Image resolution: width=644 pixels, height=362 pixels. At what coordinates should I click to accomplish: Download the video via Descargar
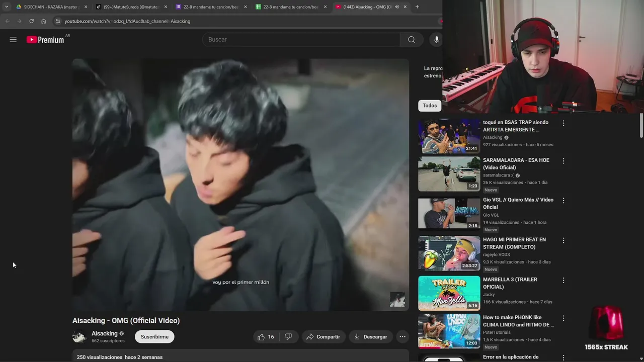click(370, 337)
